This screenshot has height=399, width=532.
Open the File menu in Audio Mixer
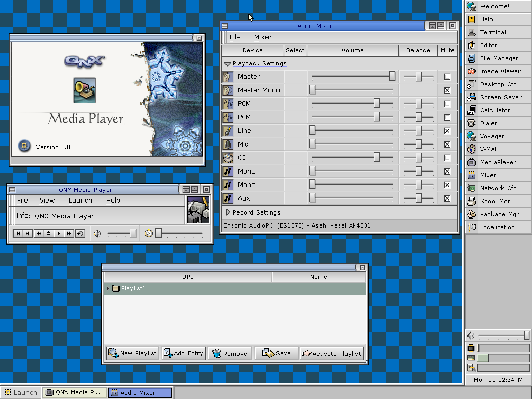(x=235, y=37)
